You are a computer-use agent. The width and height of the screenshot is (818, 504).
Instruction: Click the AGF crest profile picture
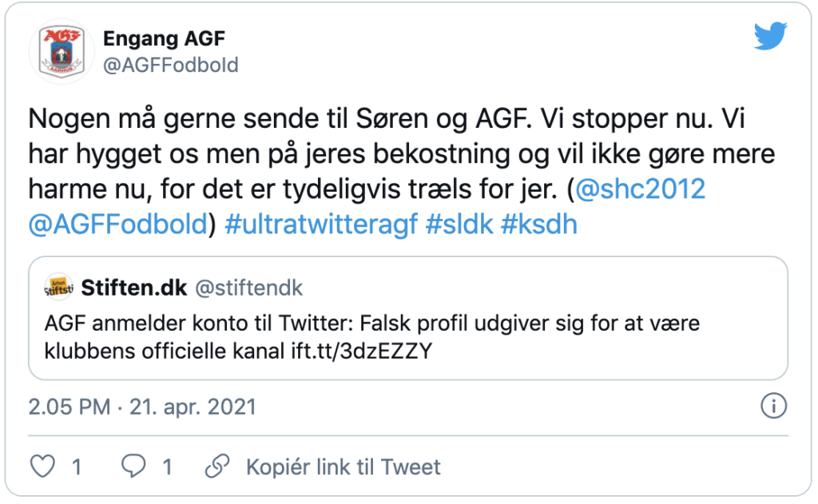point(62,52)
